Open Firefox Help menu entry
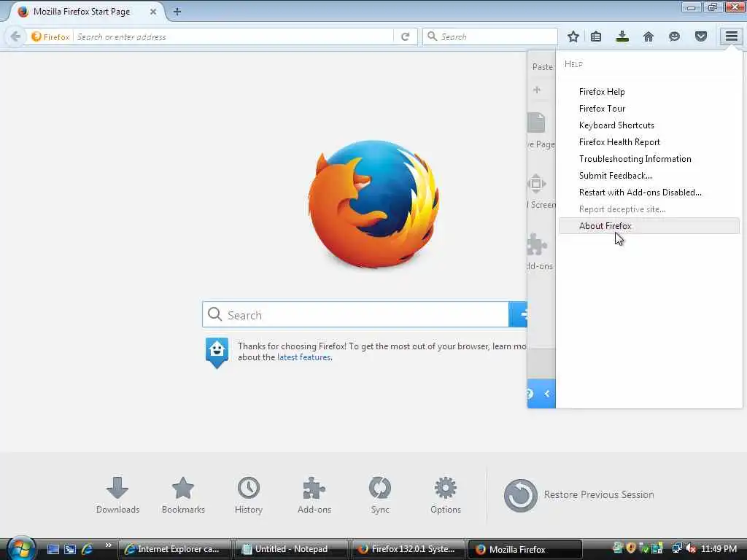This screenshot has height=560, width=747. tap(602, 91)
